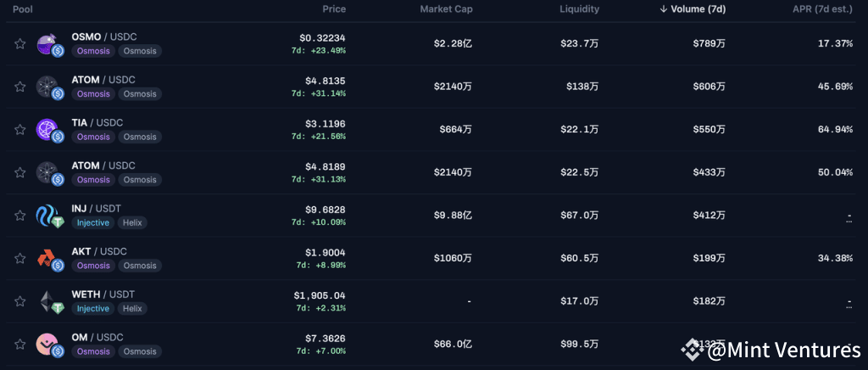Viewport: 868px width, 370px height.
Task: Click the OM / USDC pool name
Action: (x=99, y=337)
